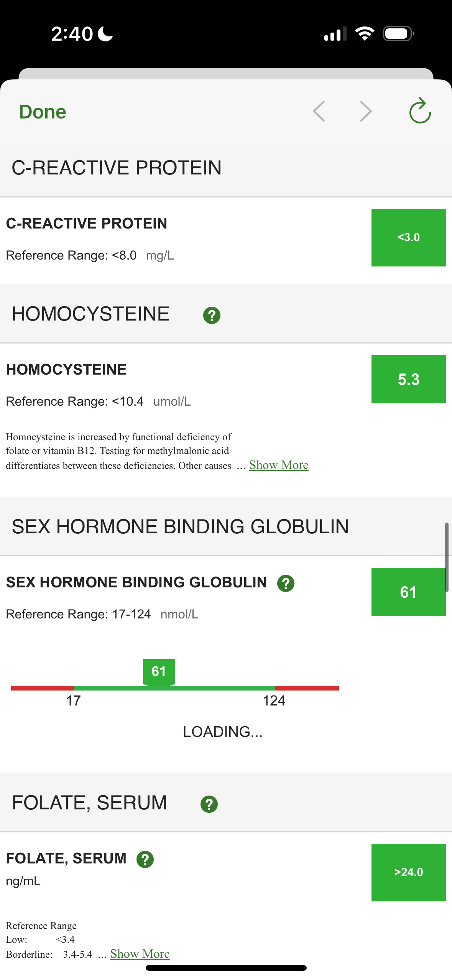This screenshot has height=980, width=452.
Task: Tap the C-Reactive Protein <3.0 result box
Action: point(408,238)
